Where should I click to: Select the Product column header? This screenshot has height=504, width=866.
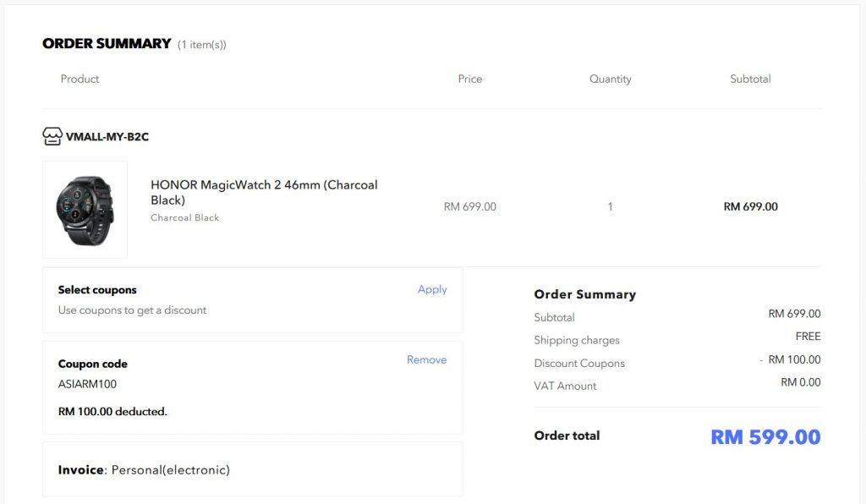point(79,79)
